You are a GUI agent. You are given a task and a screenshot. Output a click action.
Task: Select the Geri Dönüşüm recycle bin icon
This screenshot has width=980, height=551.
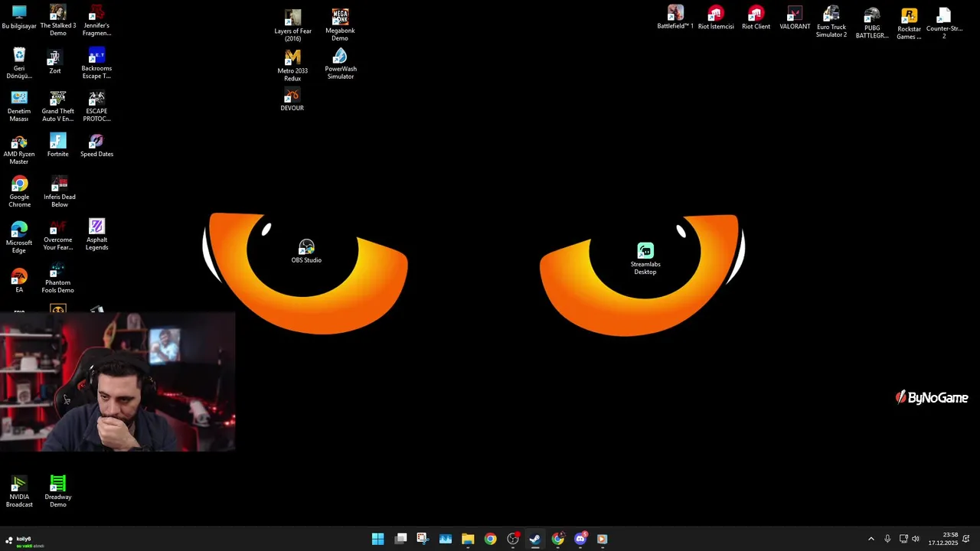[x=19, y=64]
